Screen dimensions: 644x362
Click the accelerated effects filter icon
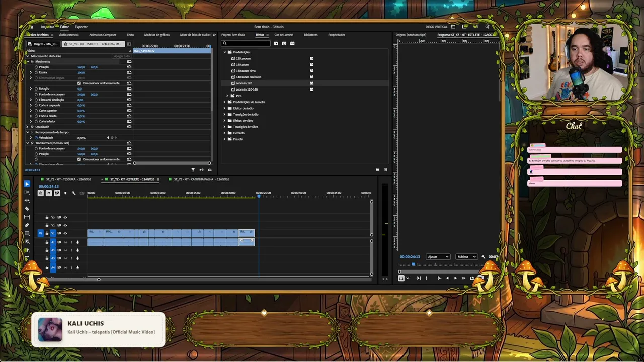276,43
